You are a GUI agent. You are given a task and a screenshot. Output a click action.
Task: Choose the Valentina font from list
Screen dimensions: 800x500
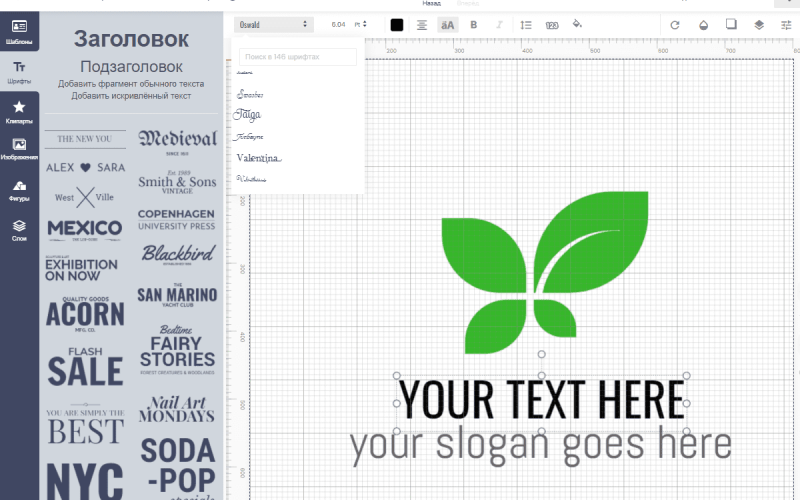[x=259, y=158]
